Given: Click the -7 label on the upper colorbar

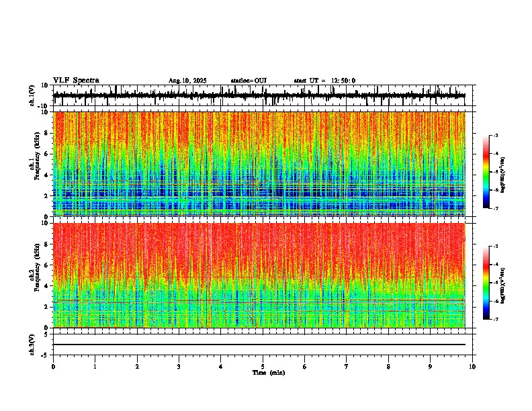Looking at the screenshot, I should [x=495, y=208].
